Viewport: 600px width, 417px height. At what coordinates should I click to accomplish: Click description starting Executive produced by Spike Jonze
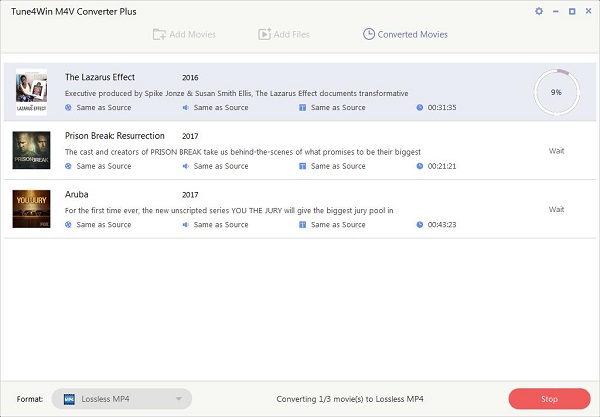236,93
